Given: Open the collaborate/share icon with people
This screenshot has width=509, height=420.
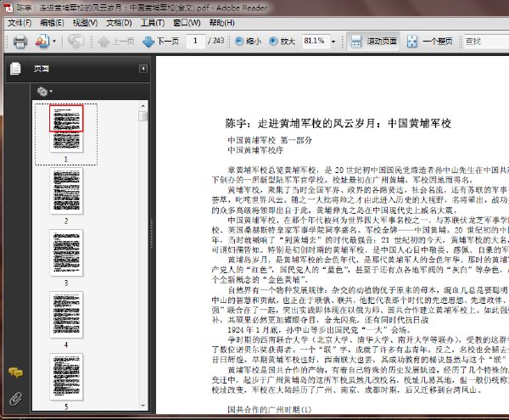Looking at the screenshot, I should tap(42, 42).
